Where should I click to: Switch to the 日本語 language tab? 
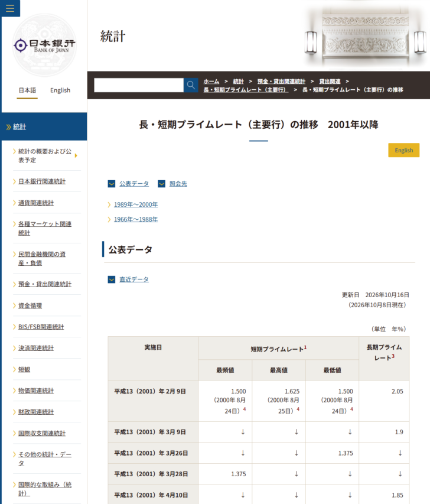(x=27, y=90)
